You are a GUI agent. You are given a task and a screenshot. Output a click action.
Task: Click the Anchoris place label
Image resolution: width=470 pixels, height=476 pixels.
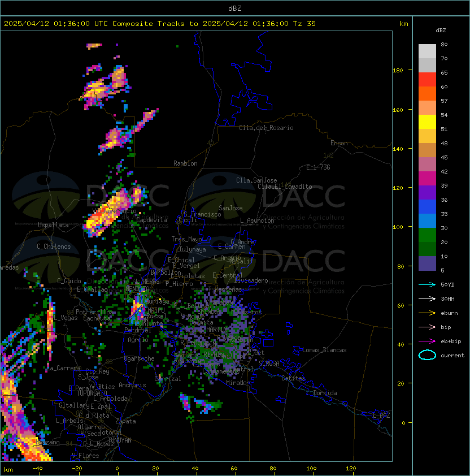click(132, 385)
